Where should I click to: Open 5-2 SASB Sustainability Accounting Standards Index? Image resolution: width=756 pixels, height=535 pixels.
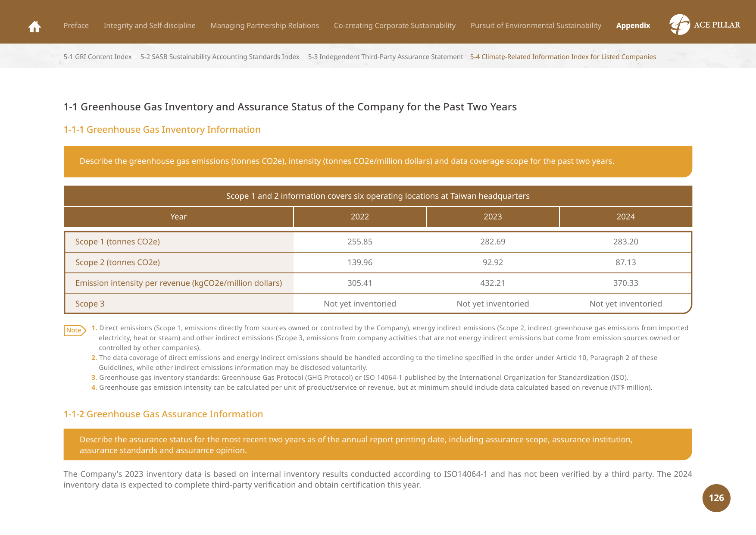(x=220, y=57)
